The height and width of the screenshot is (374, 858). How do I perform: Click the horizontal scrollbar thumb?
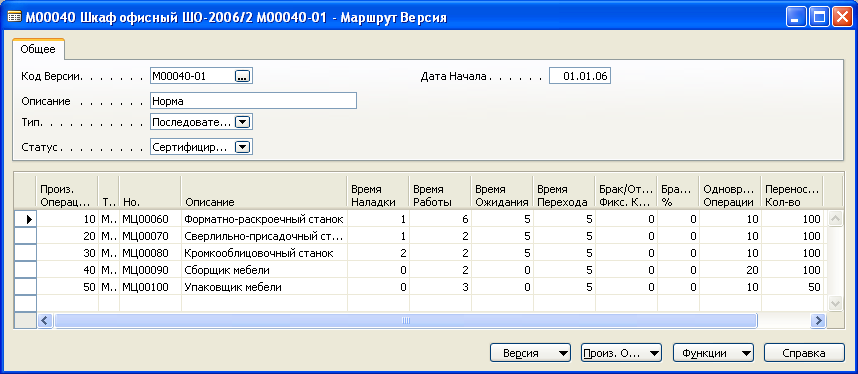tap(405, 320)
